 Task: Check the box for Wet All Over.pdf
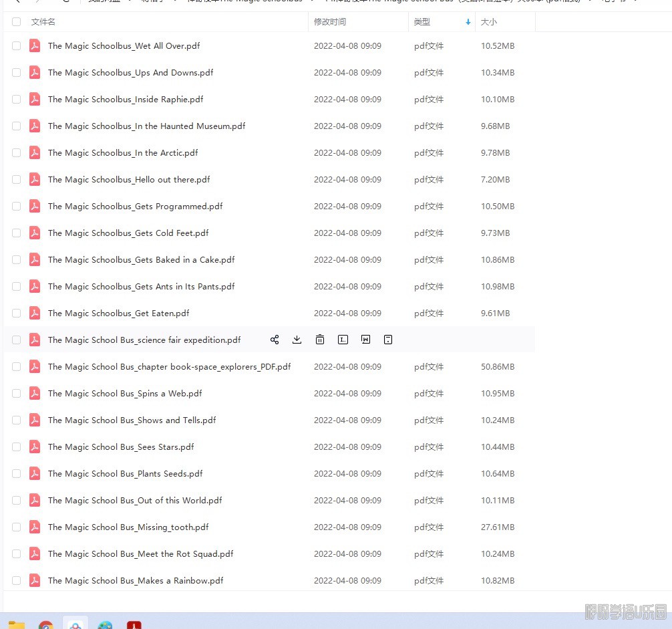(16, 46)
